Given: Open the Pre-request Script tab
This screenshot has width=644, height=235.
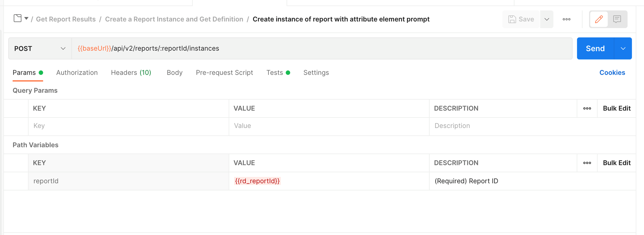Looking at the screenshot, I should click(224, 73).
